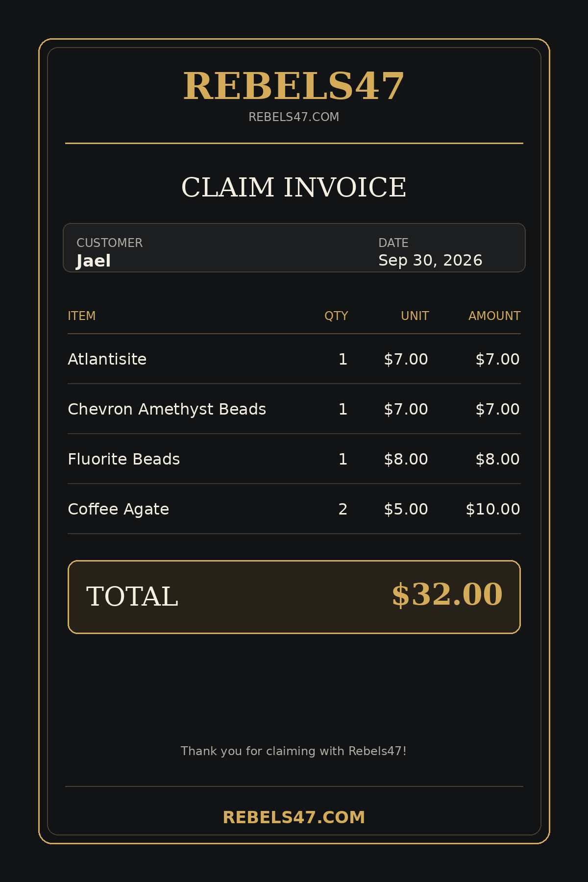Click the ITEM column header

pyautogui.click(x=82, y=316)
